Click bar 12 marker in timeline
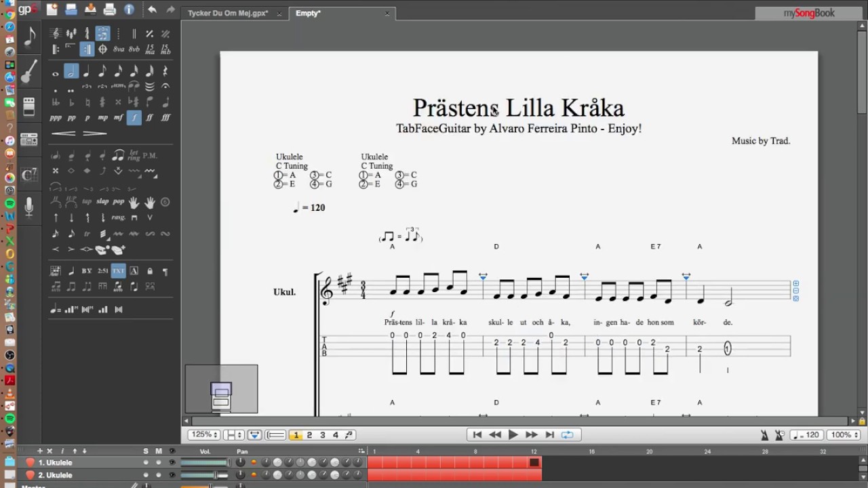Screen dimensions: 868x488 click(534, 451)
